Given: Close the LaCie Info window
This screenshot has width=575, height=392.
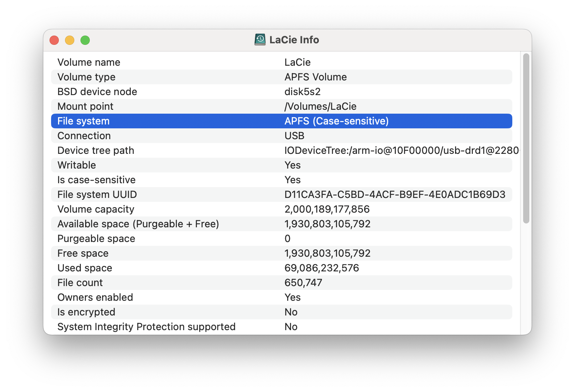Looking at the screenshot, I should (54, 40).
